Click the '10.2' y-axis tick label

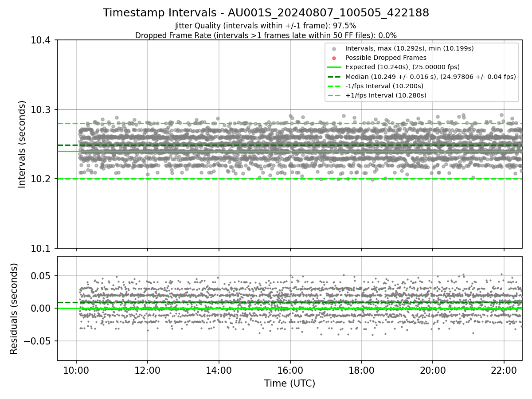click(x=41, y=179)
